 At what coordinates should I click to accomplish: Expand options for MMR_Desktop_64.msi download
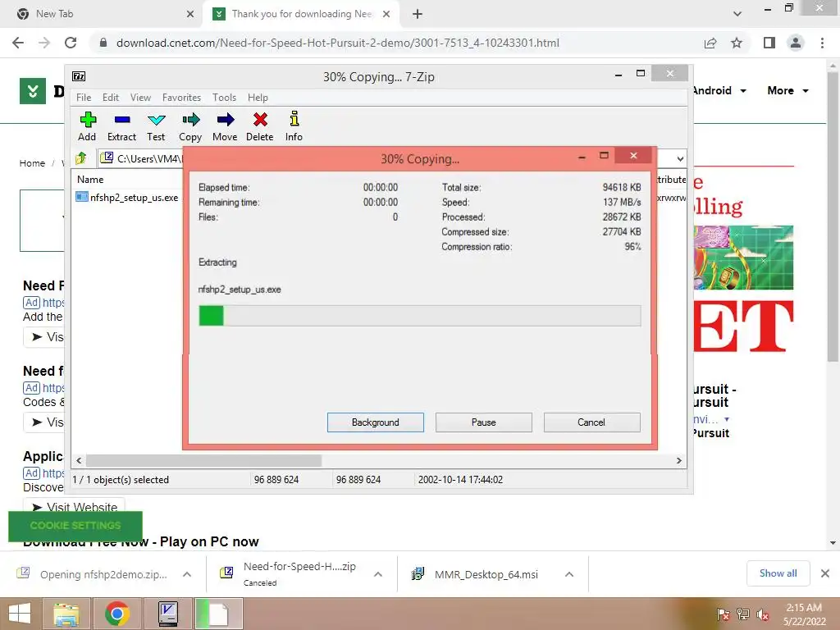point(569,574)
